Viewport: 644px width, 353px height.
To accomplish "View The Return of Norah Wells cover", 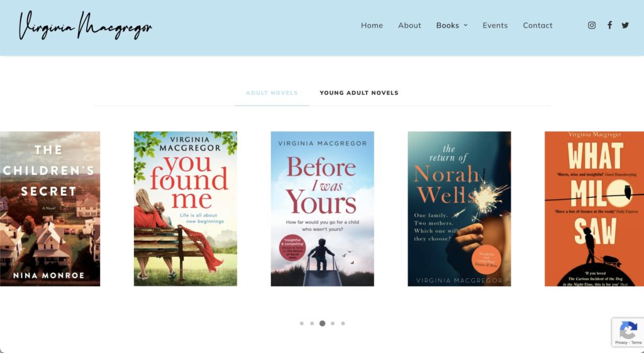I will tap(459, 209).
